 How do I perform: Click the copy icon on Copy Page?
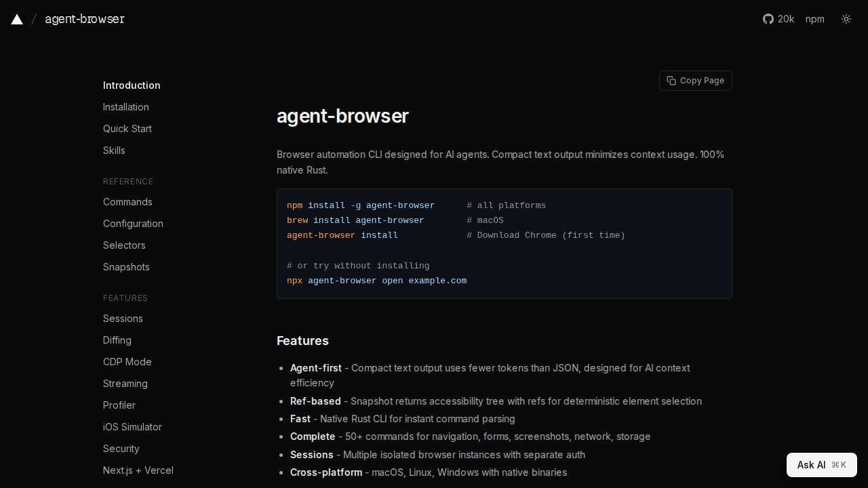point(671,80)
